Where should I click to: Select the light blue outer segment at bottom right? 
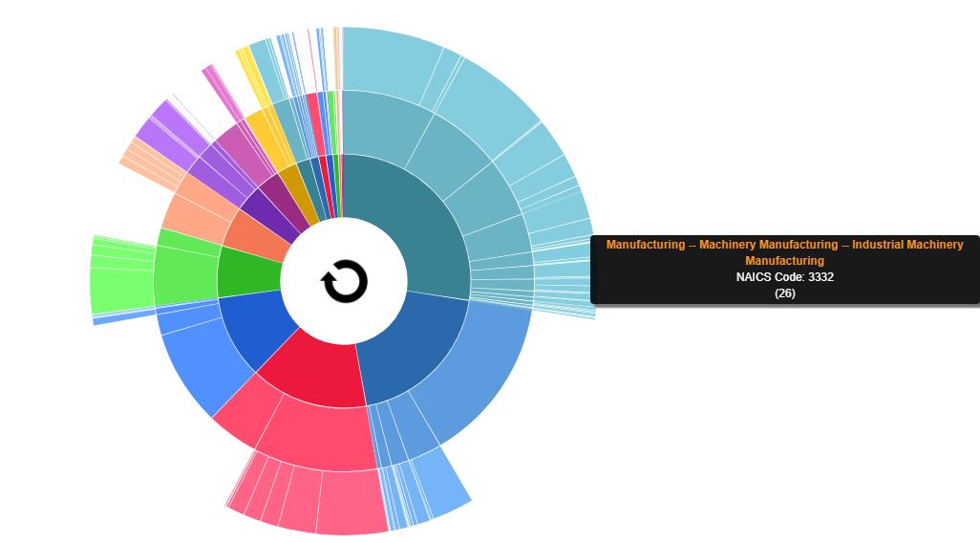tap(441, 483)
